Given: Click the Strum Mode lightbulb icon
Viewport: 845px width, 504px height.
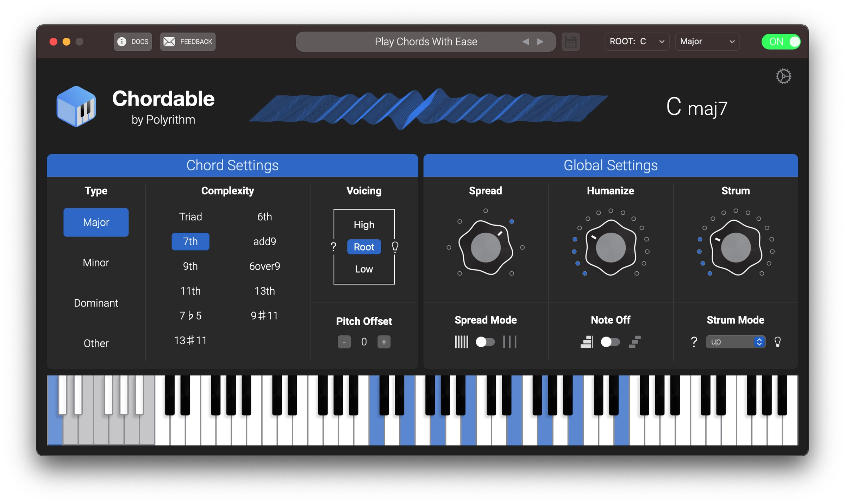Looking at the screenshot, I should click(778, 341).
